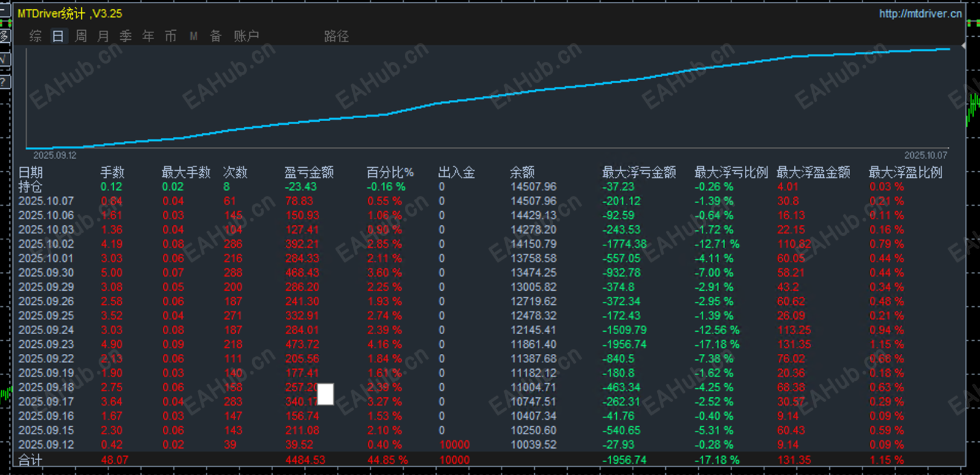Open the 月 monthly tab
The height and width of the screenshot is (475, 980).
pyautogui.click(x=103, y=36)
